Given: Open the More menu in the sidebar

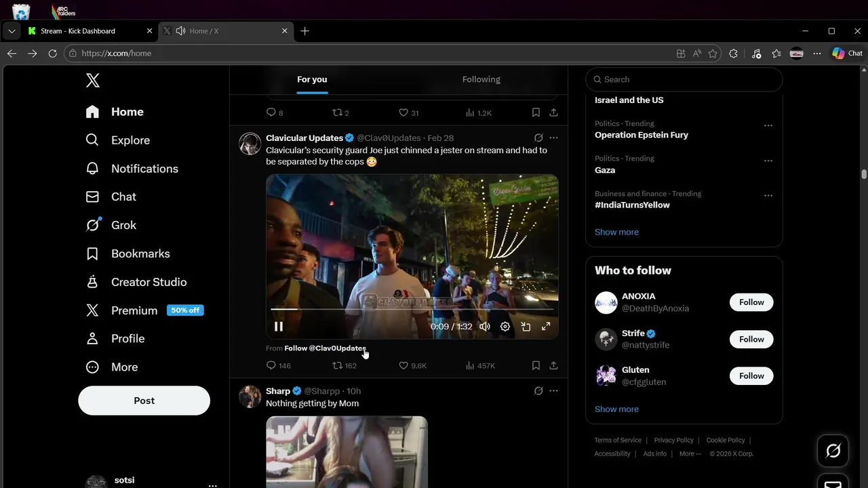Looking at the screenshot, I should click(112, 367).
